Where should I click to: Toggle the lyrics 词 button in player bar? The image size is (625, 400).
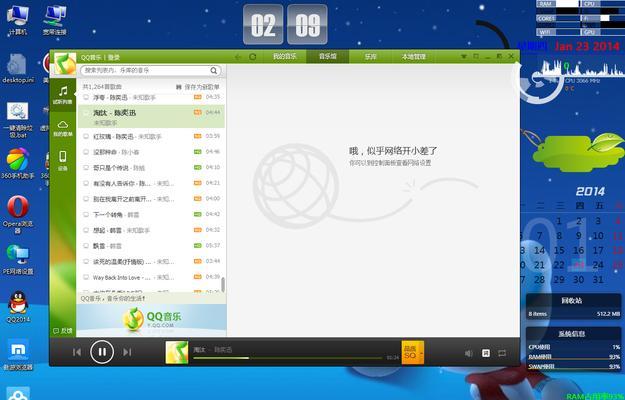[485, 353]
